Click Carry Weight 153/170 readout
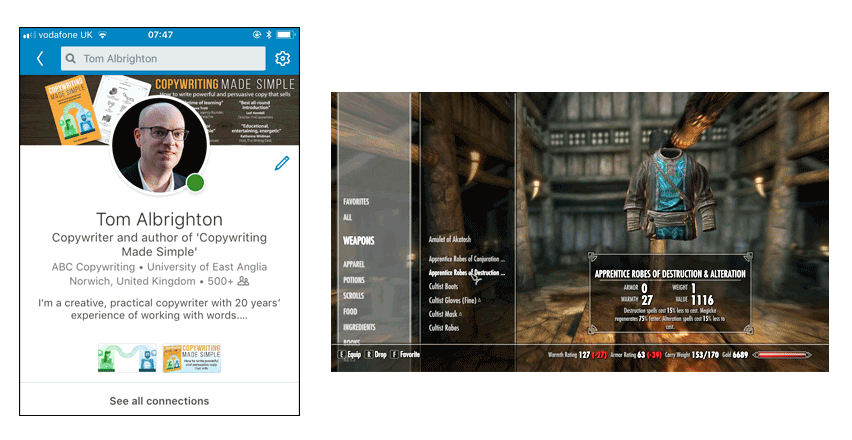Viewport: 852px width, 440px height. pos(692,355)
